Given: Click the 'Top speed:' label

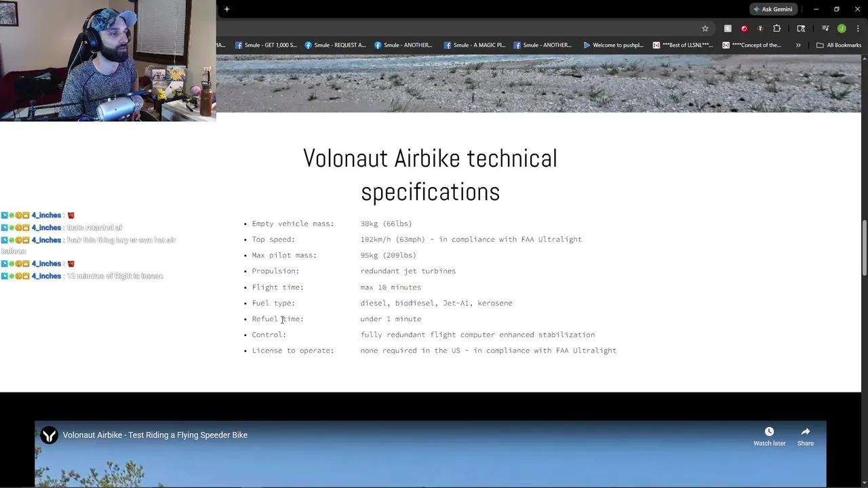Looking at the screenshot, I should [273, 239].
